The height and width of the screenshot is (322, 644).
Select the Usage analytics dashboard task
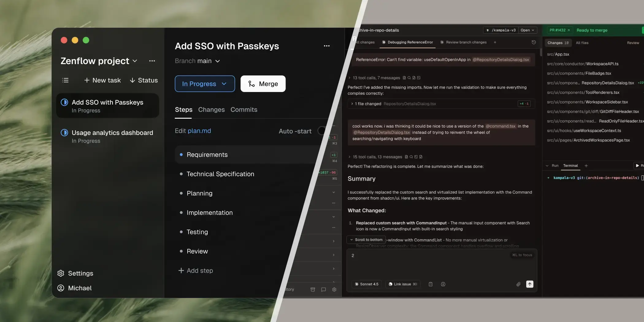[108, 136]
